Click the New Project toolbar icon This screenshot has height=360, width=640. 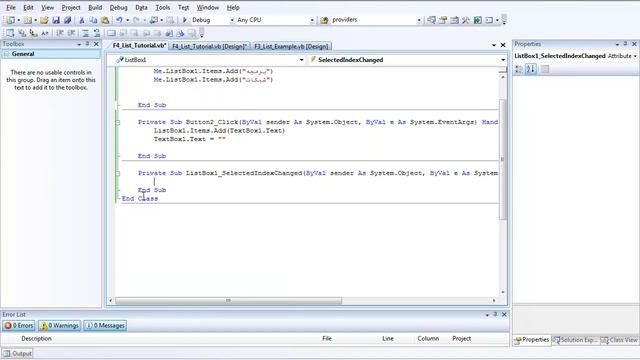[10, 20]
